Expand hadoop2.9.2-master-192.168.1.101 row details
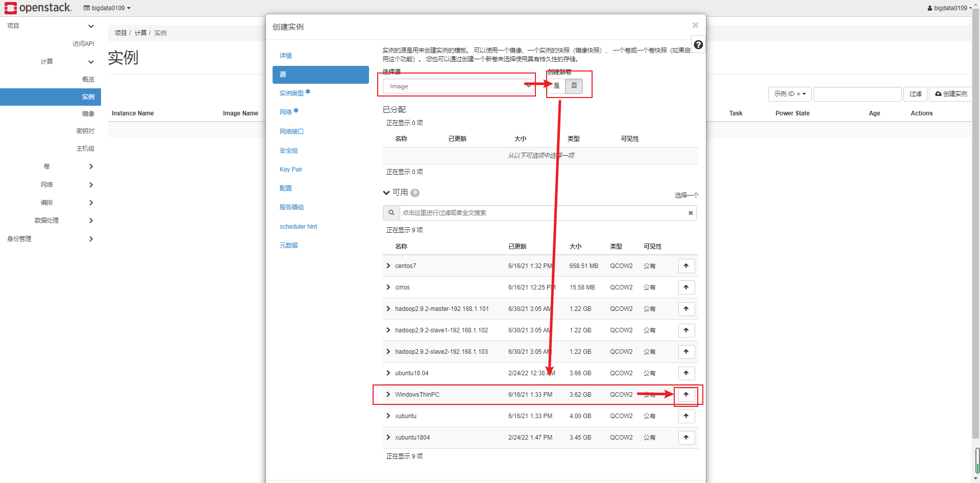The image size is (980, 483). (x=388, y=309)
